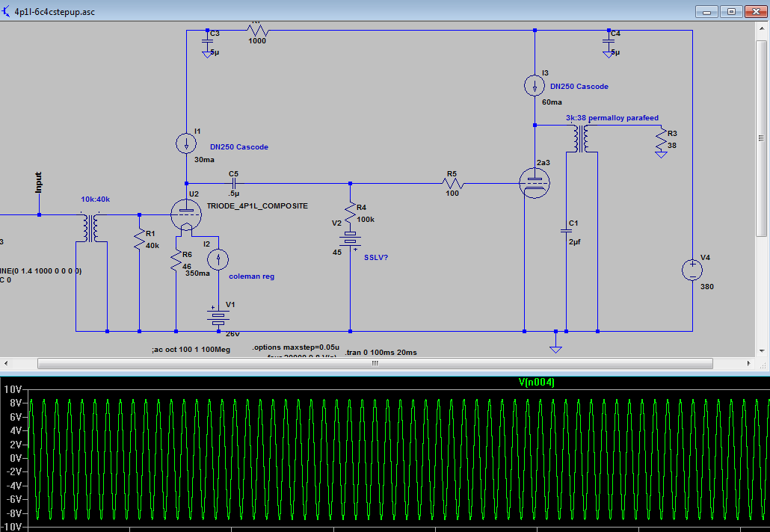Click the 60ma value of I3
The image size is (770, 532).
coord(552,102)
